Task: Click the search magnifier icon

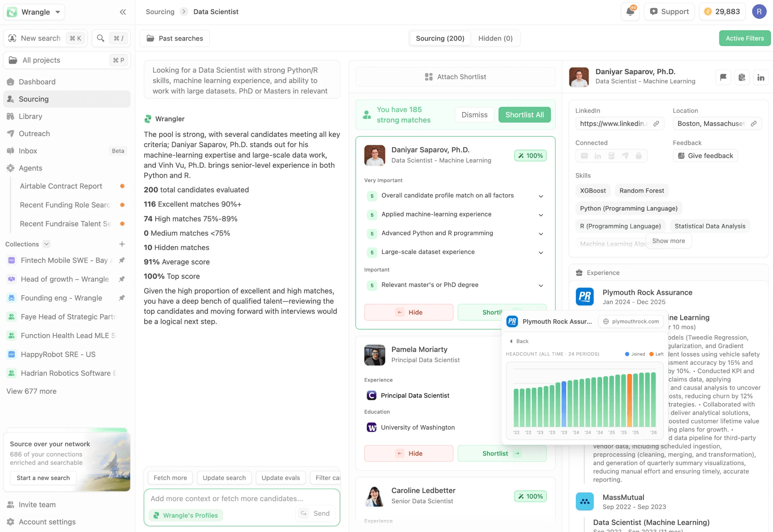Action: point(100,38)
